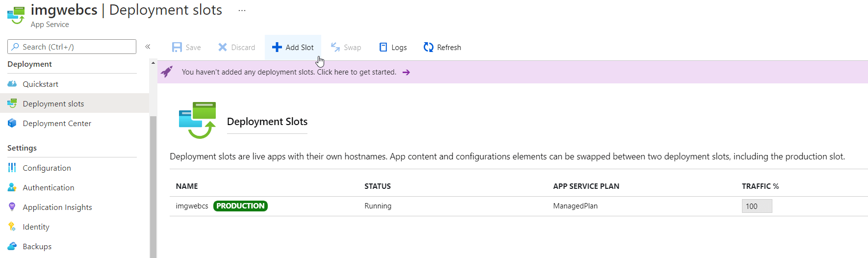This screenshot has height=258, width=868.
Task: Click the Authentication person icon
Action: click(12, 187)
